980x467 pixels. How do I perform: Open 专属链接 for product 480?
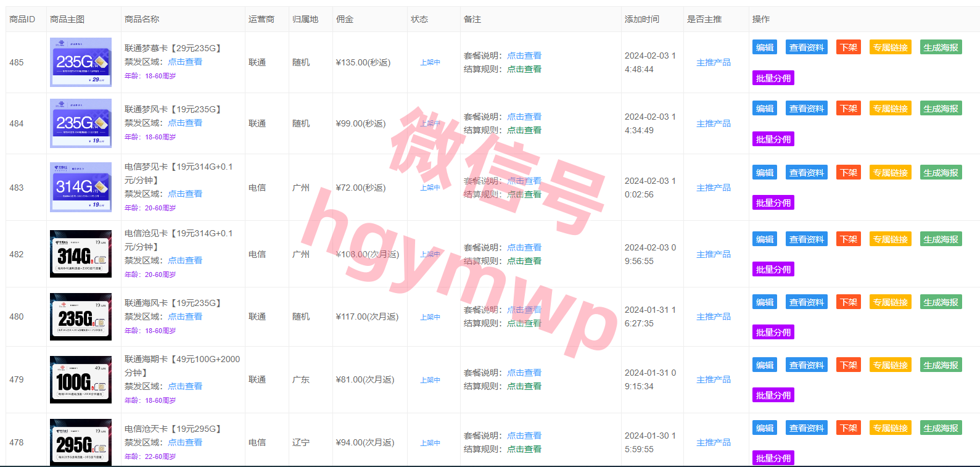[891, 302]
